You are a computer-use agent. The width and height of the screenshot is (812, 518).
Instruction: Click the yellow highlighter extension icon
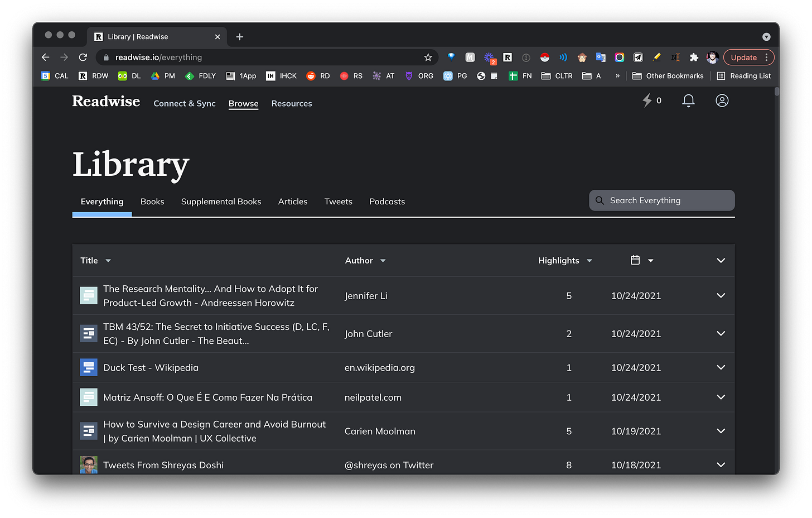656,57
